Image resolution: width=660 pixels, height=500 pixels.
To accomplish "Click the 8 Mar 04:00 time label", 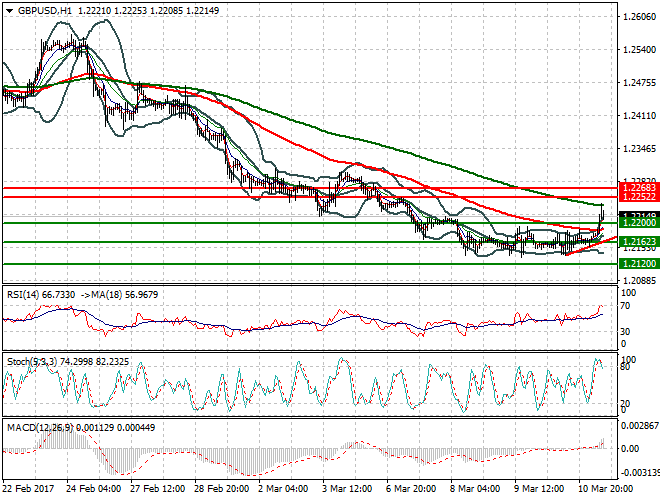I will pyautogui.click(x=475, y=489).
